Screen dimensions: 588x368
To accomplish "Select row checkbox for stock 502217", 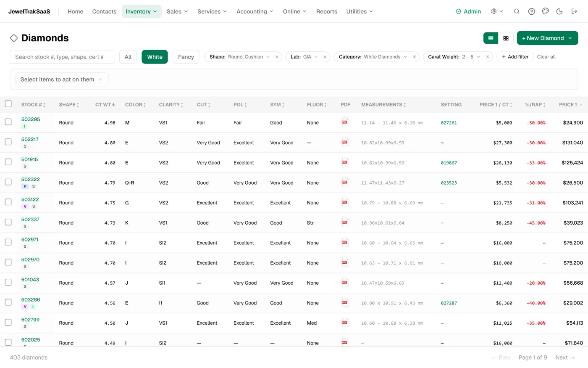I will (x=8, y=142).
